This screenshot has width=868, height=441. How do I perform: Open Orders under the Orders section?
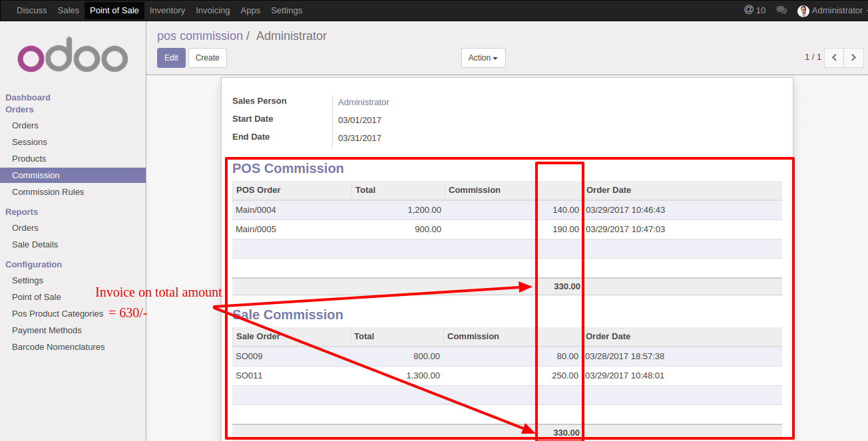tap(25, 126)
